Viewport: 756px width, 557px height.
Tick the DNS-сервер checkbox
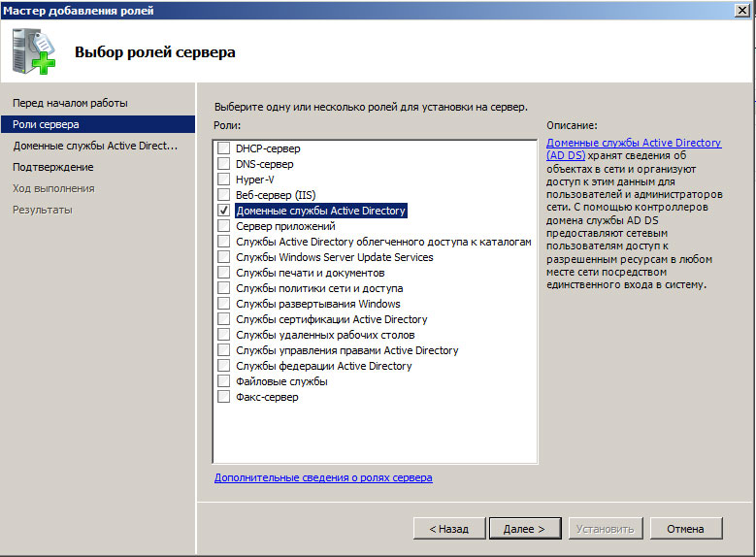(x=223, y=163)
